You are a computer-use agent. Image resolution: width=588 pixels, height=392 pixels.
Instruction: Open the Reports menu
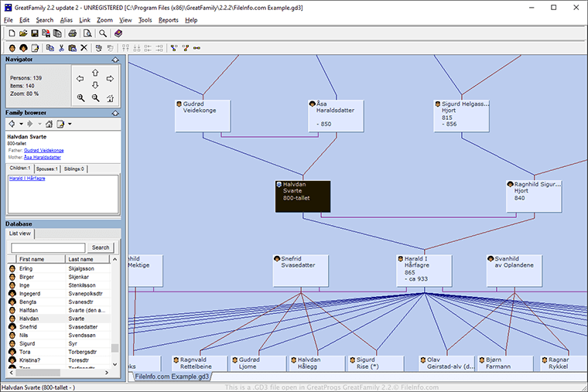(x=168, y=20)
